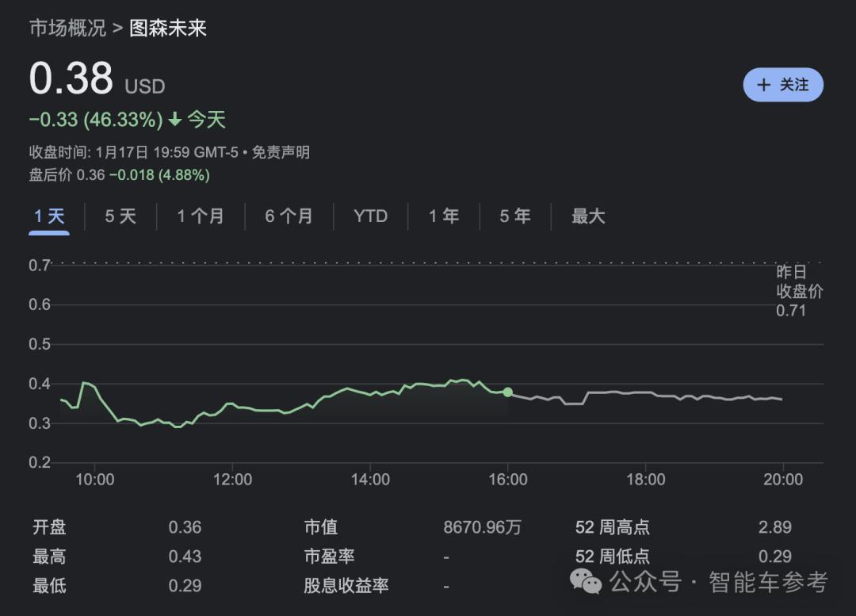Open the 市场概况 breadcrumb link
The width and height of the screenshot is (856, 616).
click(67, 29)
